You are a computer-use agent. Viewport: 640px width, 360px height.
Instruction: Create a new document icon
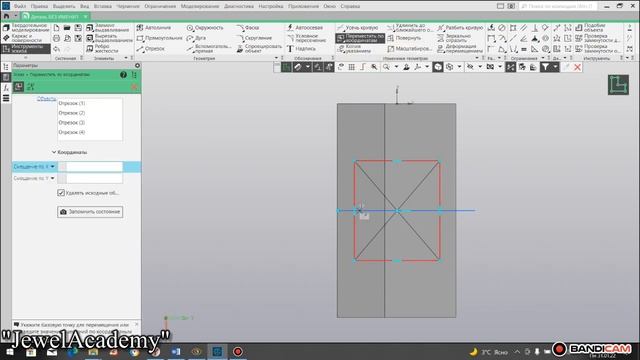coord(56,27)
